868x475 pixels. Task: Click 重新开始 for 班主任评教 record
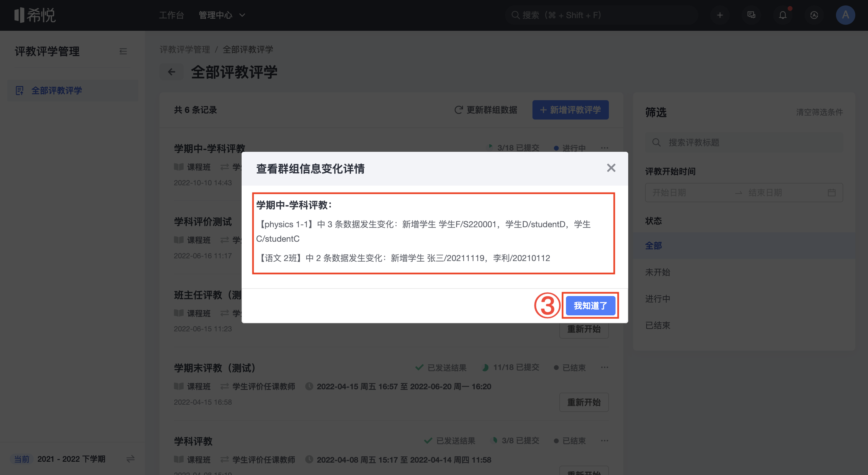pos(584,330)
